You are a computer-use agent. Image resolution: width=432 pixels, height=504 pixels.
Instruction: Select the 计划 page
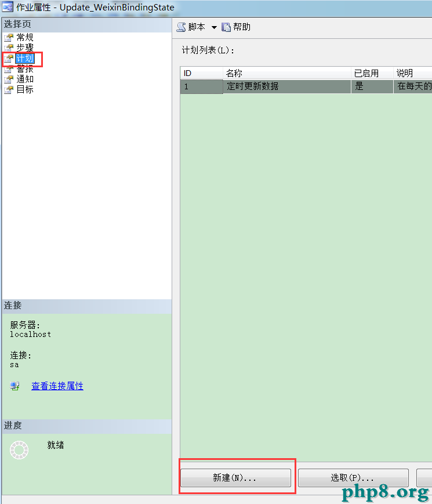pyautogui.click(x=25, y=58)
